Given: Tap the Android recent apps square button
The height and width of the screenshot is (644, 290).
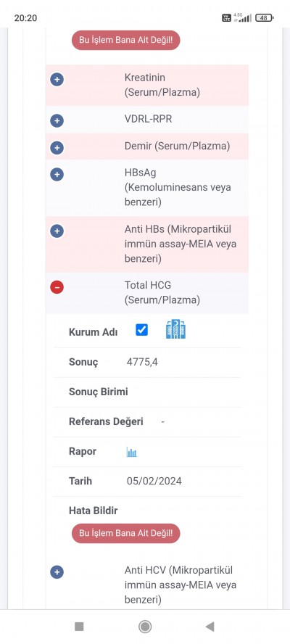Looking at the screenshot, I should tap(79, 627).
